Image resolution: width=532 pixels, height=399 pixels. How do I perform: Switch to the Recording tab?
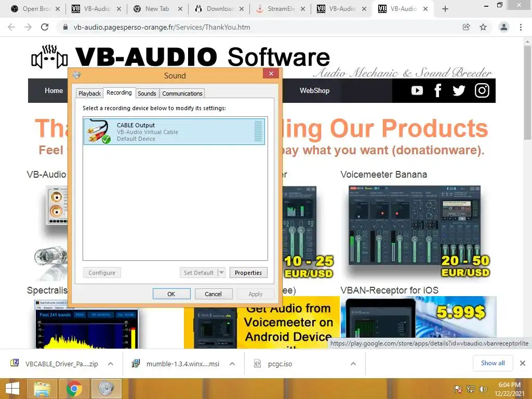click(x=119, y=92)
